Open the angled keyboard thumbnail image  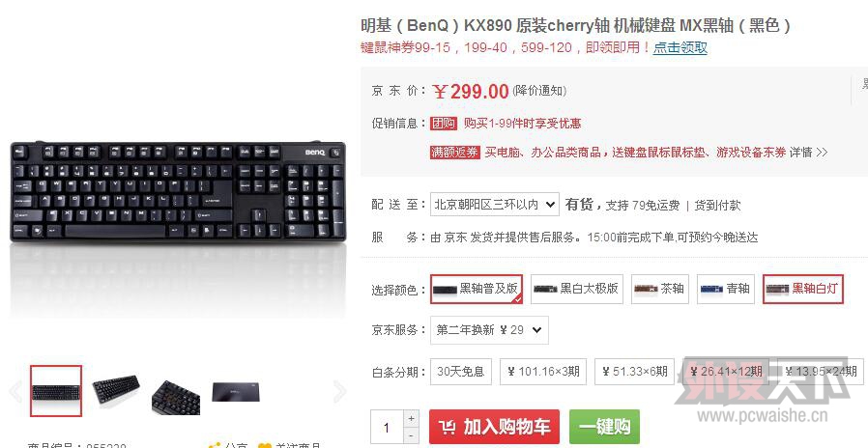pyautogui.click(x=116, y=390)
